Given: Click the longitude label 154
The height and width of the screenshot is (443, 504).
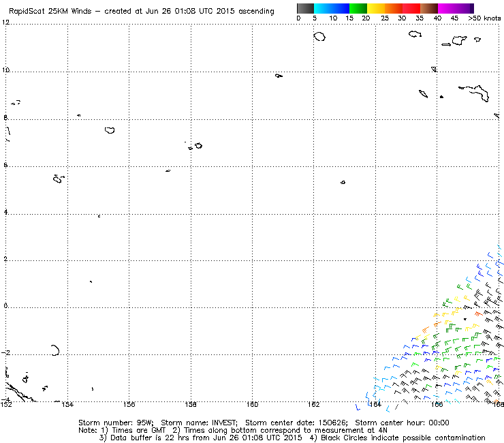Looking at the screenshot, I should point(67,404).
